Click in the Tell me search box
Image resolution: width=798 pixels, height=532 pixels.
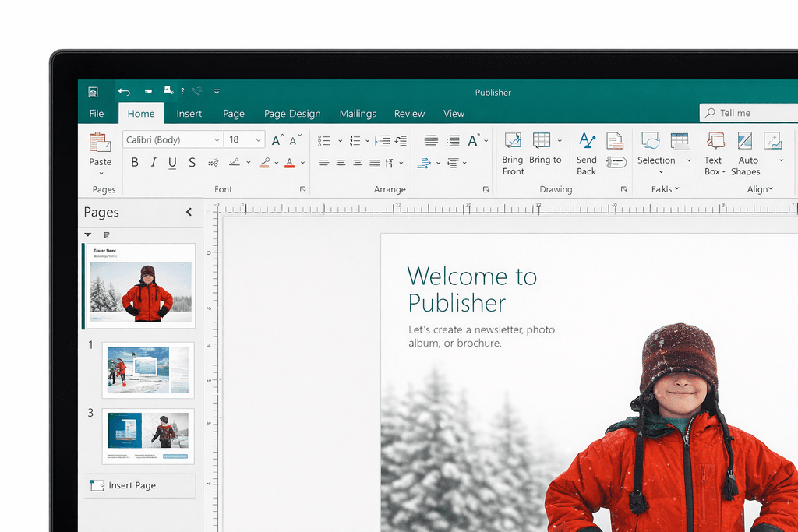[749, 113]
